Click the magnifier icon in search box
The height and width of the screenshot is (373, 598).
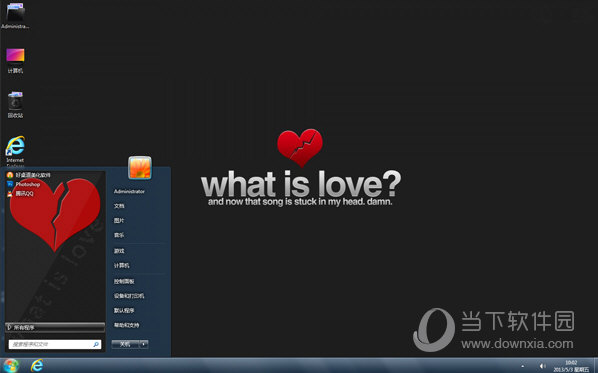pyautogui.click(x=96, y=344)
